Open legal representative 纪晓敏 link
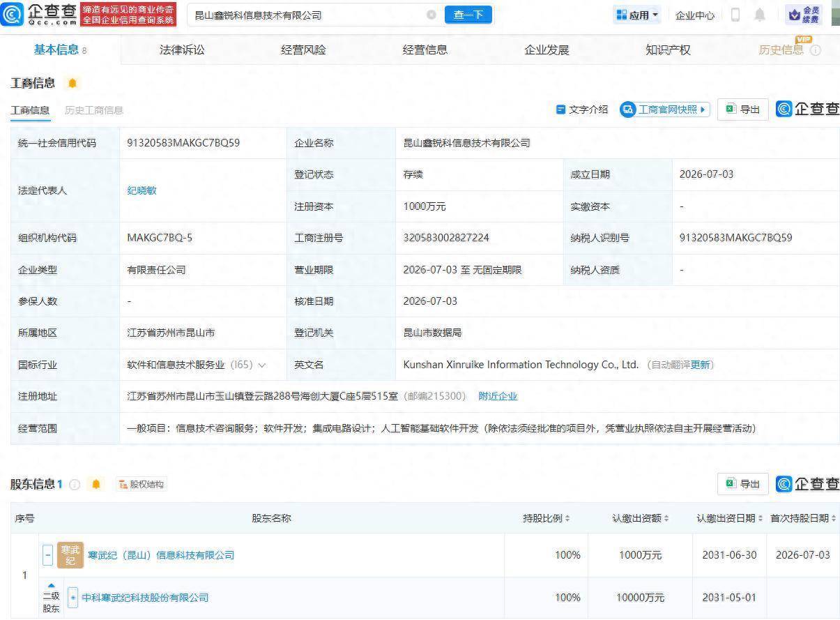Viewport: 840px width, 620px height. 142,190
